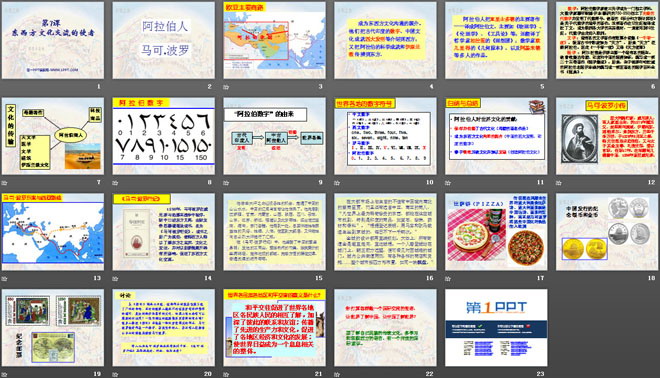Pick the PIZZA slide 17 thumbnail
The image size is (660, 378).
pyautogui.click(x=496, y=232)
